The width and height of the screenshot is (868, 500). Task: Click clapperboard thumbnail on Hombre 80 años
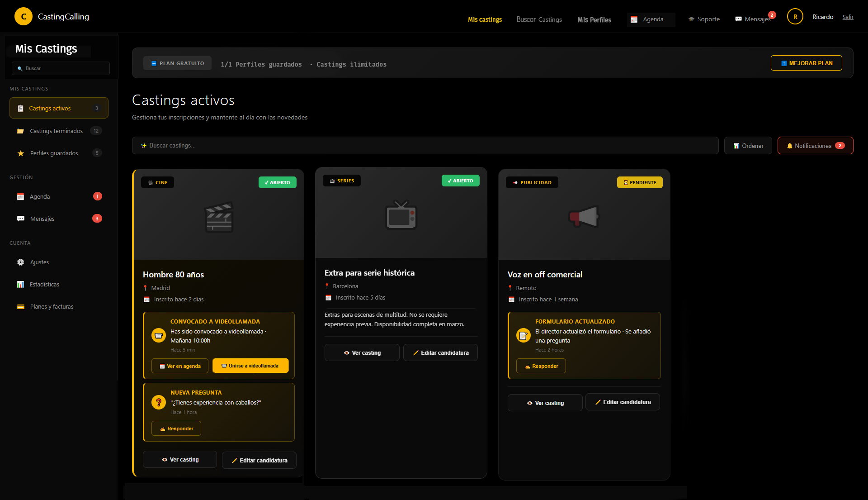[219, 217]
